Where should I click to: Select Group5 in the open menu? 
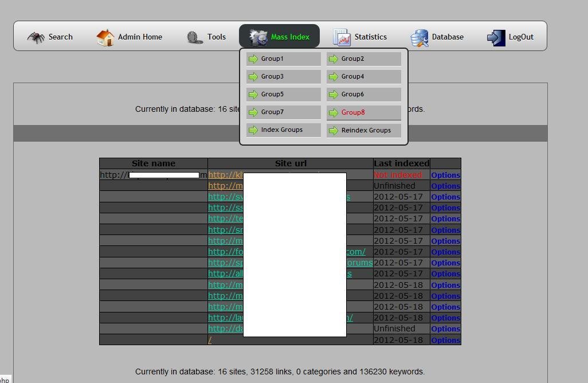[272, 94]
